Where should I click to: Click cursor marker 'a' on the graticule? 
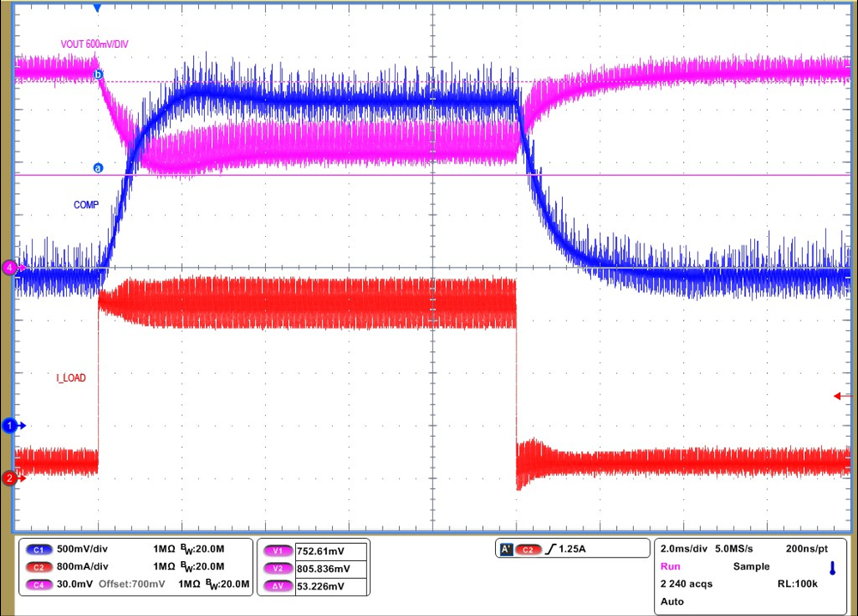tap(98, 168)
